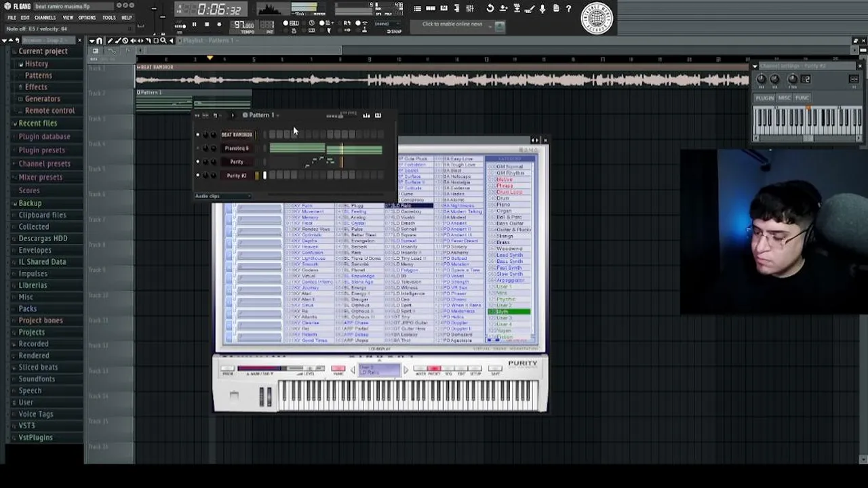Expand the Generators item in browser
The height and width of the screenshot is (488, 868).
(x=42, y=99)
